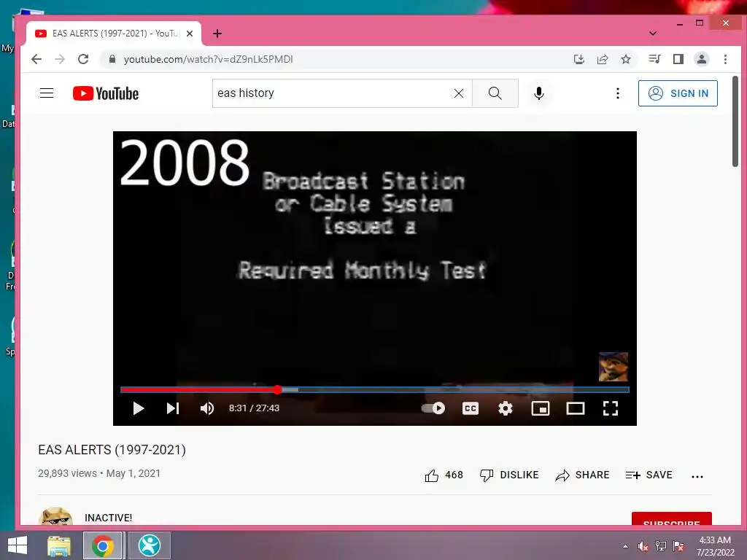Image resolution: width=747 pixels, height=560 pixels.
Task: Go back to the previous page
Action: coord(36,59)
